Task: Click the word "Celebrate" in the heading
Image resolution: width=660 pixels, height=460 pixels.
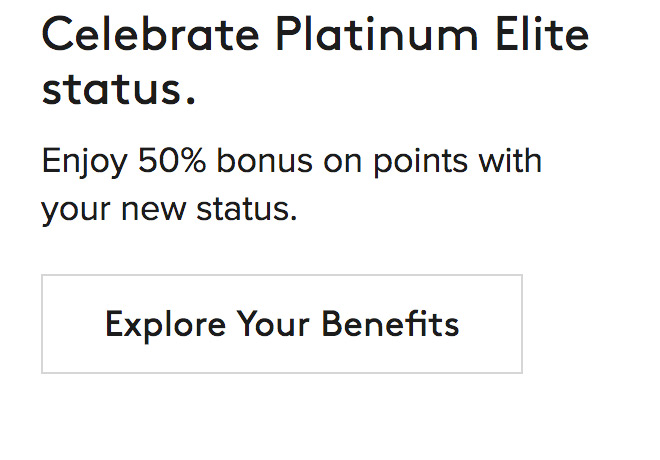Action: tap(151, 36)
